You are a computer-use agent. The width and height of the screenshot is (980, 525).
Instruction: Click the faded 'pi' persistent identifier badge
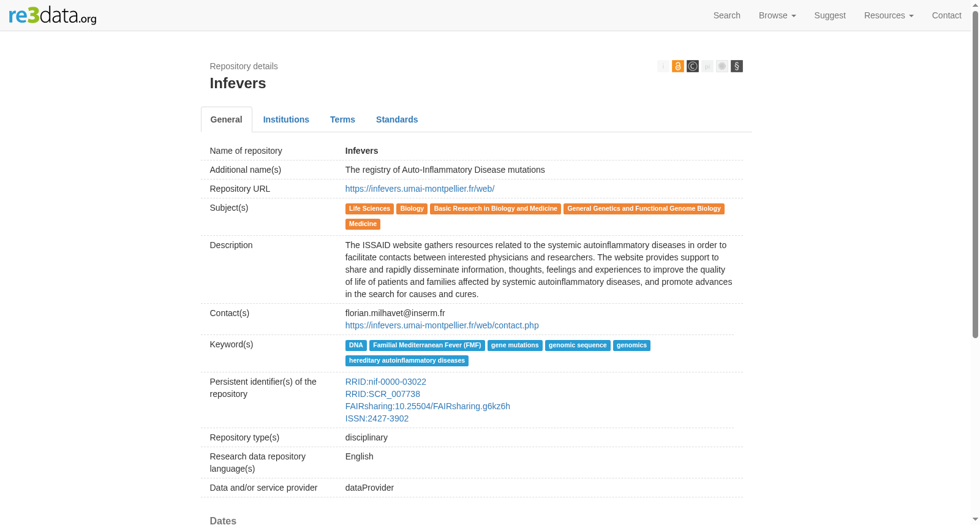click(707, 66)
